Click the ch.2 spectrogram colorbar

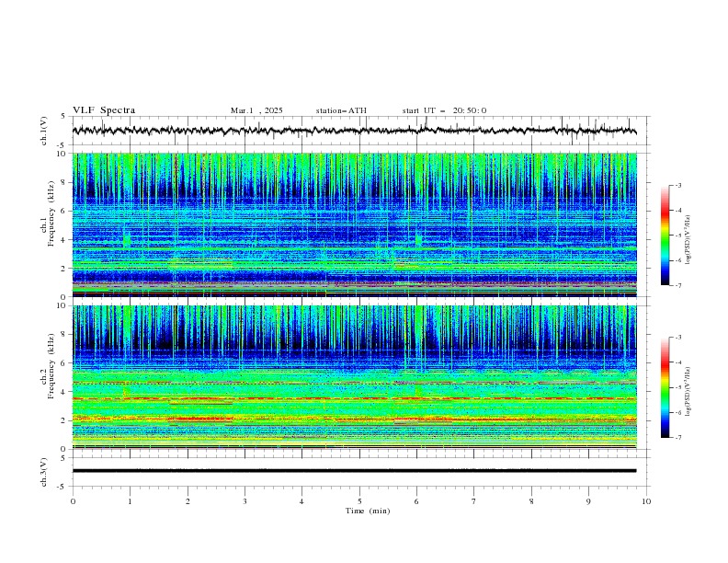(x=665, y=387)
